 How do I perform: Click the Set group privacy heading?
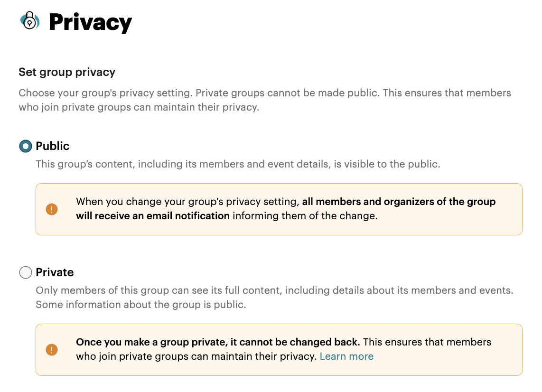(67, 72)
